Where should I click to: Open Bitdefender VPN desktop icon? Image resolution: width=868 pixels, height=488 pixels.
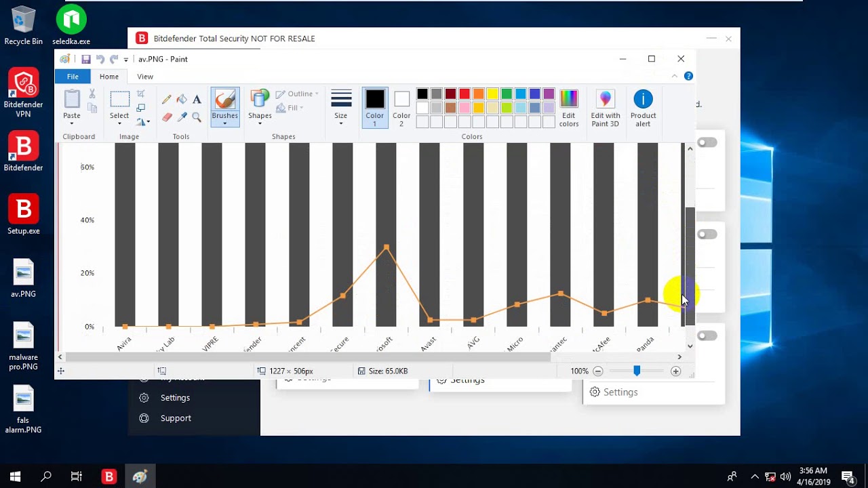pos(24,93)
